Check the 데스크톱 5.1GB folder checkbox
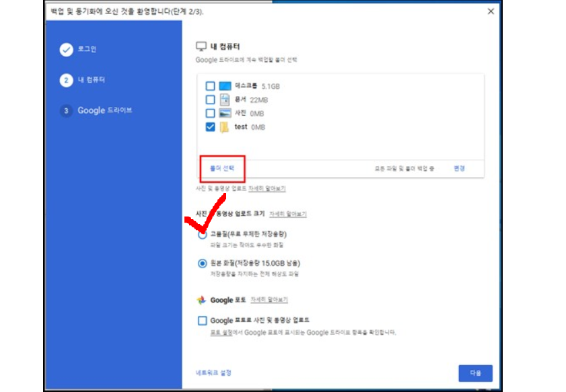Viewport: 566px width, 392px height. (x=210, y=86)
